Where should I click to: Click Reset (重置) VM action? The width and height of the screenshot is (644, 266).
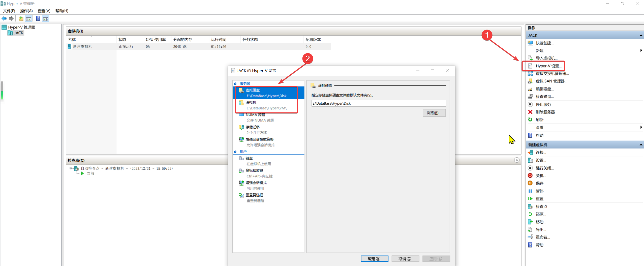coord(539,199)
